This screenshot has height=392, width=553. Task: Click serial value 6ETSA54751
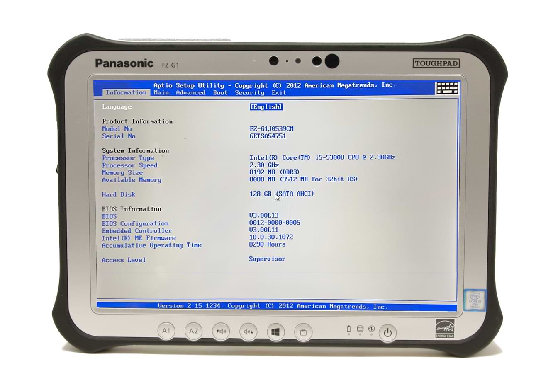click(x=268, y=136)
